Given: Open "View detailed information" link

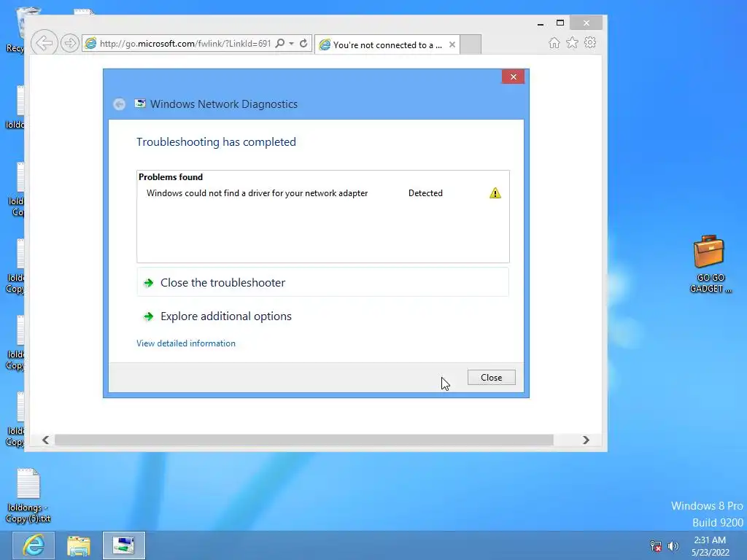Looking at the screenshot, I should coord(186,343).
